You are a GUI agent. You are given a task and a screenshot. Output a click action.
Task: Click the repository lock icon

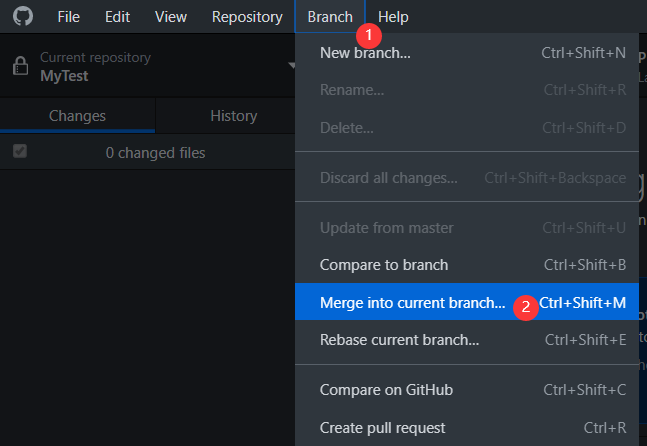[x=20, y=66]
